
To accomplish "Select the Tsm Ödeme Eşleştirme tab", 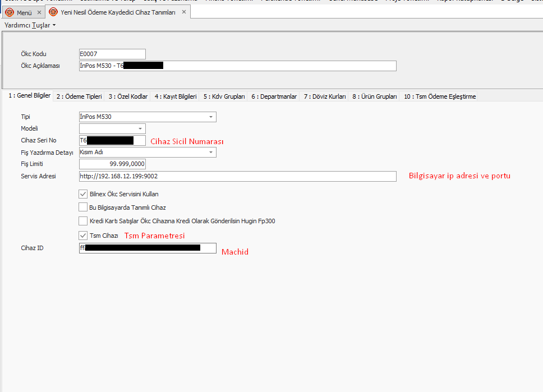I will [x=440, y=96].
